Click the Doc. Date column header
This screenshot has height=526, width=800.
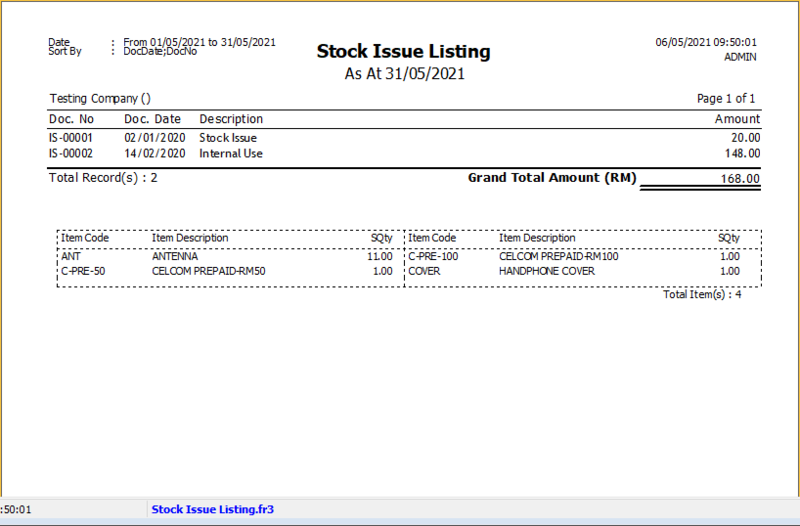154,119
